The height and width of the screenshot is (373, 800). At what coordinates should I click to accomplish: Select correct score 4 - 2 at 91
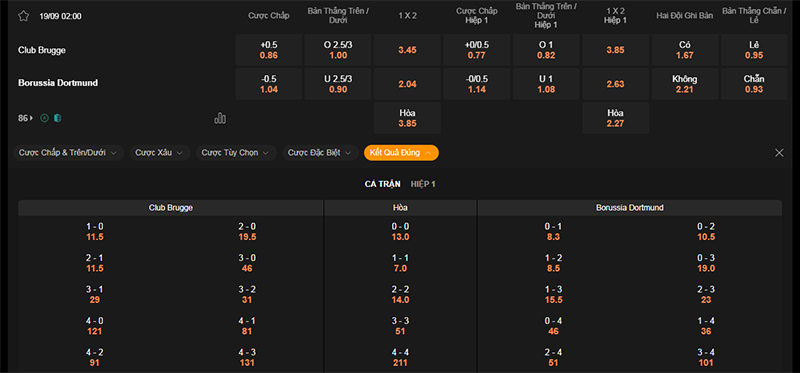pos(95,358)
